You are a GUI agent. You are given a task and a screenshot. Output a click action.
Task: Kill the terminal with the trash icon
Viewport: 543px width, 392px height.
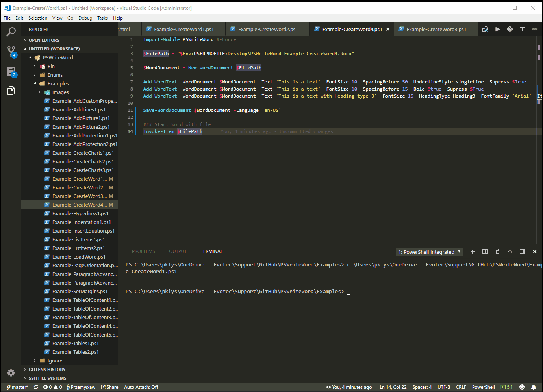pos(497,251)
